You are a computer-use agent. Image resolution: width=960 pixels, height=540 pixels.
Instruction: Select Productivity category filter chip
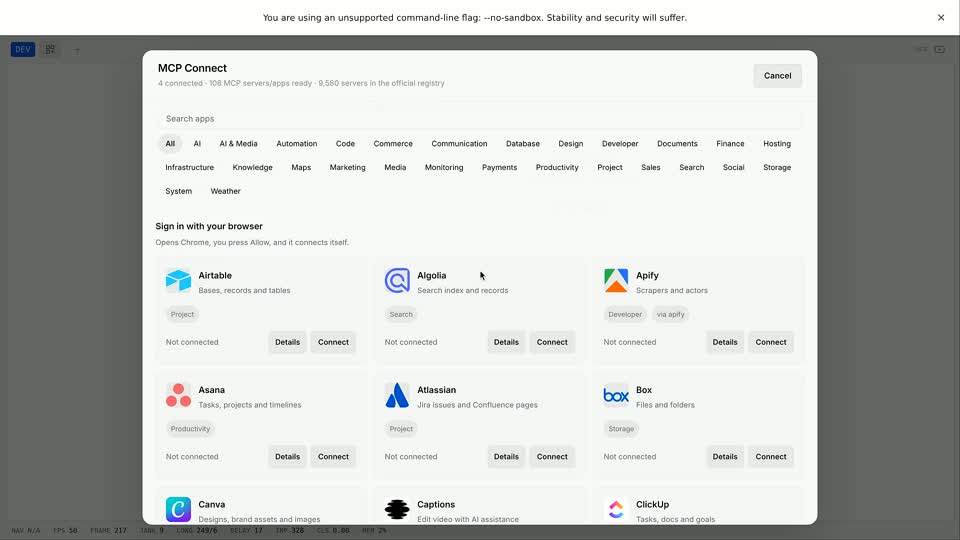pos(557,168)
